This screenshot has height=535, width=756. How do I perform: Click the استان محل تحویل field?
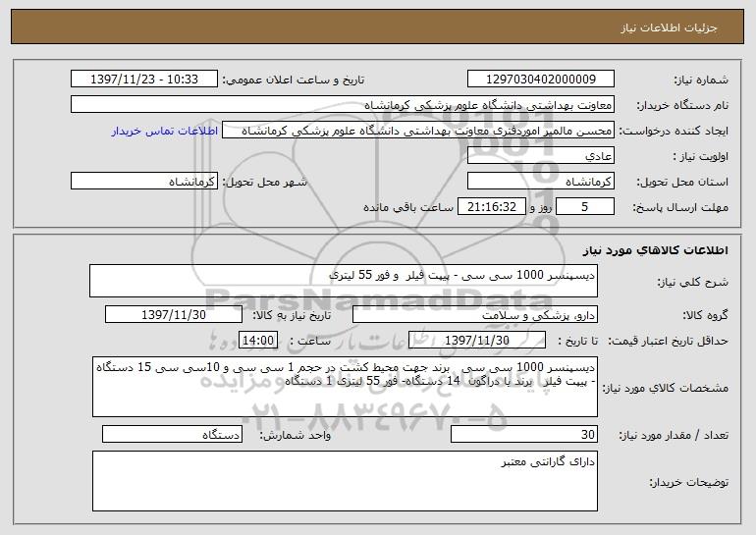tap(540, 181)
